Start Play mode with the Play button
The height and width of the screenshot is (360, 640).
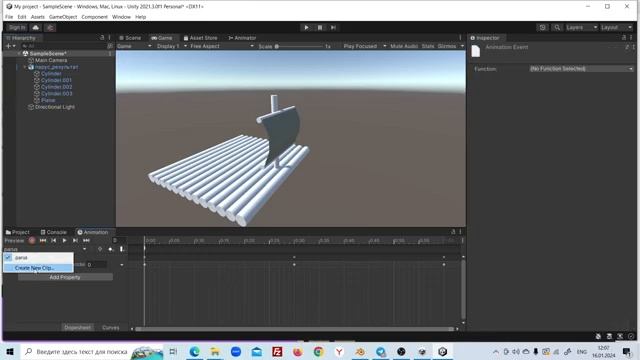tap(306, 27)
